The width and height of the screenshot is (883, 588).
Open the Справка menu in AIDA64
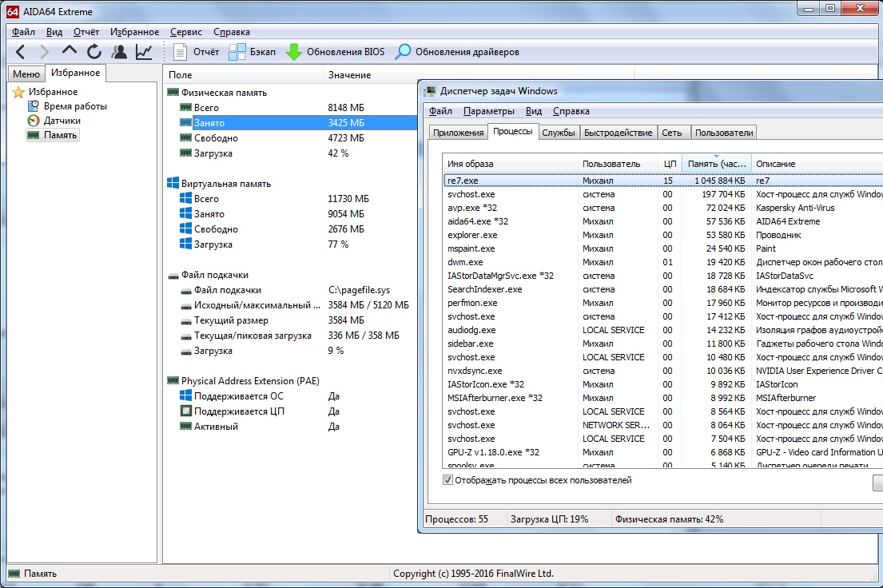tap(232, 32)
